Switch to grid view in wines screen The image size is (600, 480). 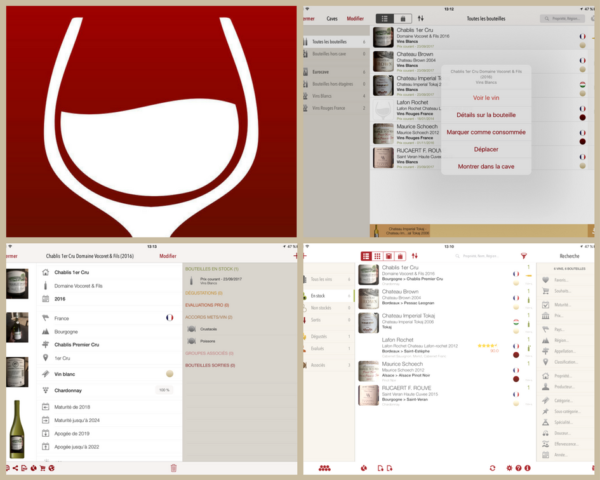[x=377, y=256]
